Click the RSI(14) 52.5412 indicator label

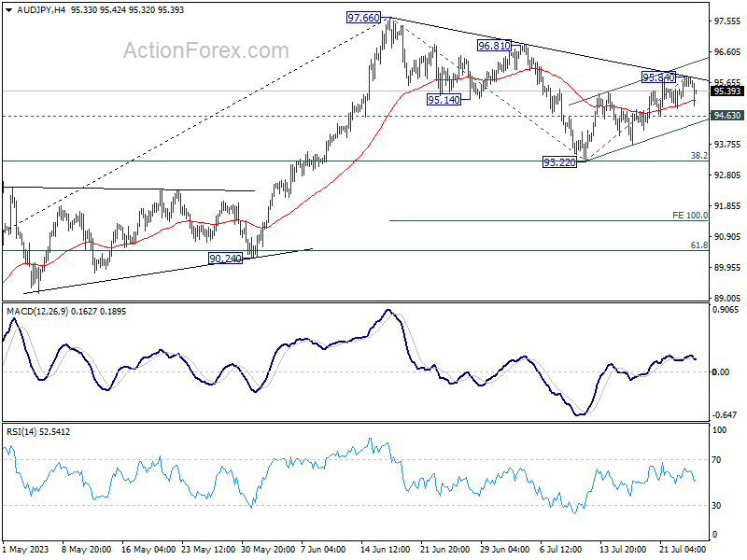coord(38,432)
